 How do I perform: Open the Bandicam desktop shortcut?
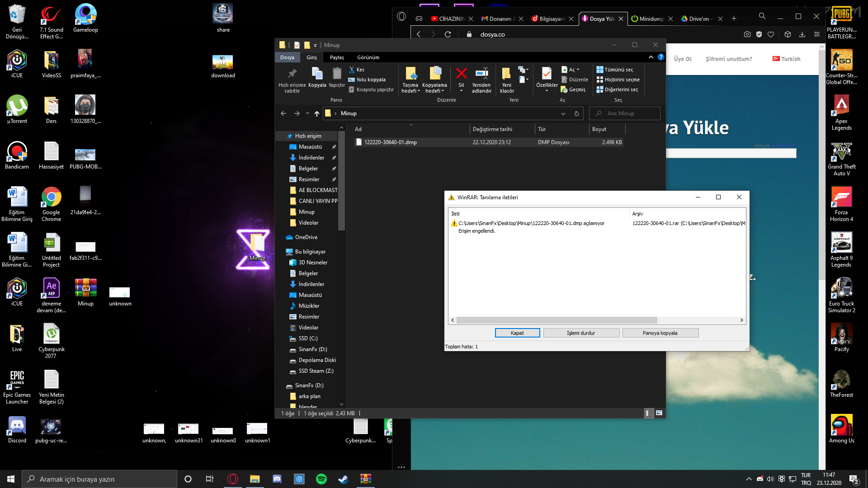click(x=17, y=156)
